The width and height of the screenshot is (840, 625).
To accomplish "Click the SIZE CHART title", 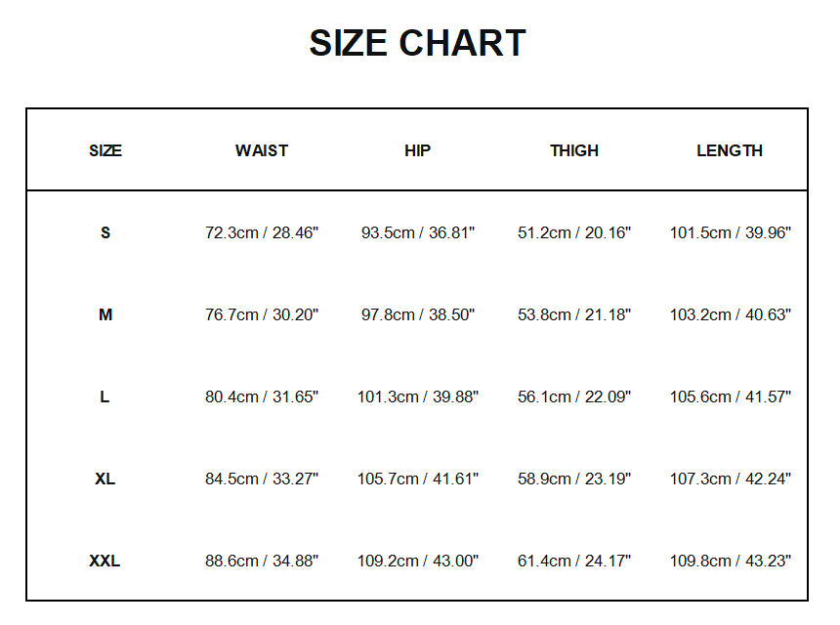I will 417,44.
